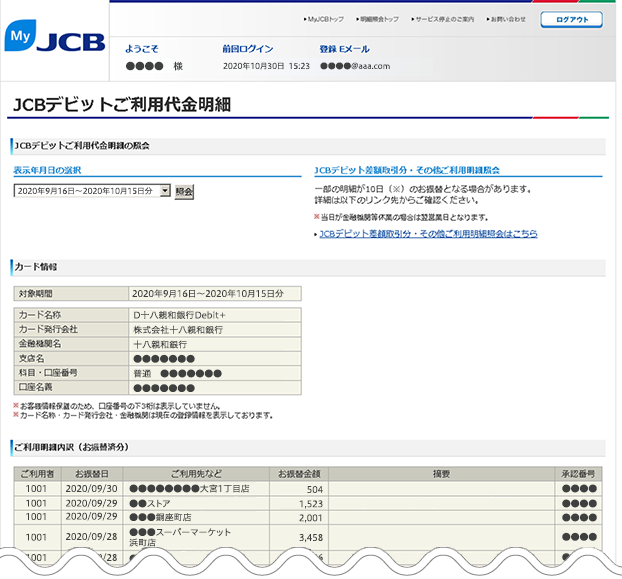Click the お振替金額 column header

[299, 474]
